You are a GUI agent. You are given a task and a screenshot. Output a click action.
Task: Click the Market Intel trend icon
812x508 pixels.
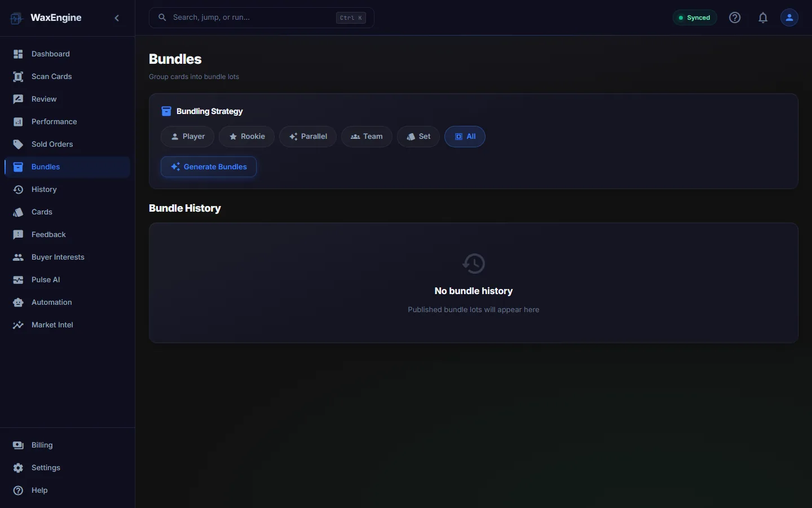18,325
